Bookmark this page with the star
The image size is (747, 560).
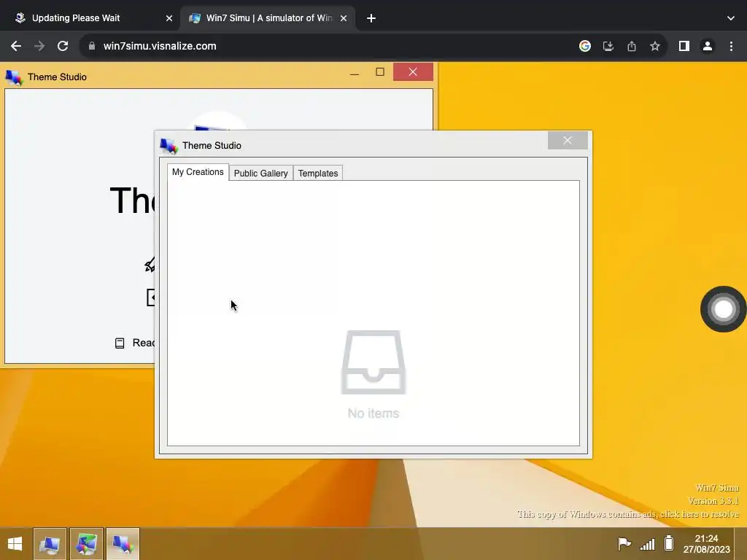[x=655, y=46]
